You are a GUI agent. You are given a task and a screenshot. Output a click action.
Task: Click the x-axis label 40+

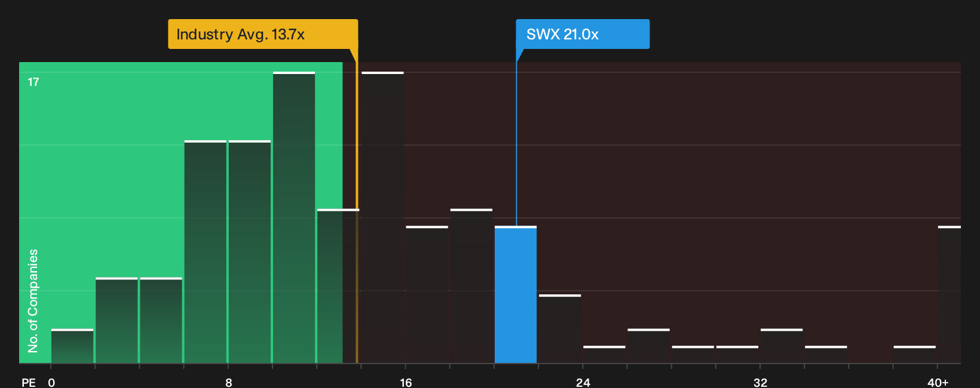click(x=938, y=382)
